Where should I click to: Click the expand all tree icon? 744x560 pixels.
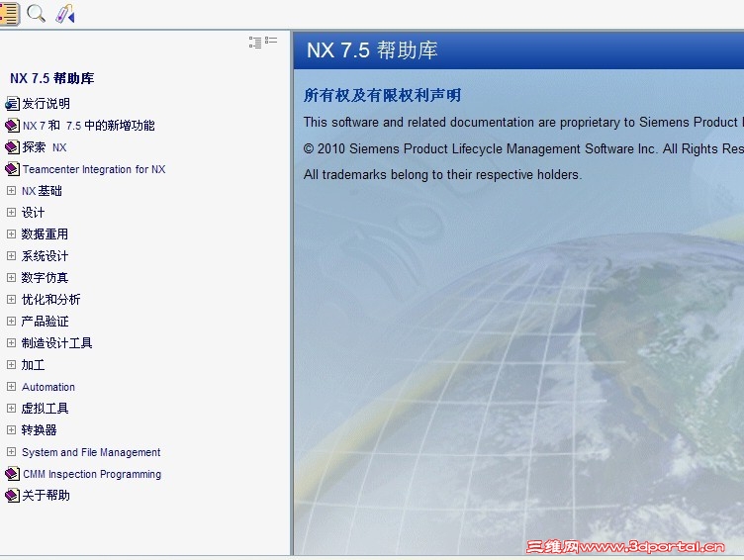point(255,43)
